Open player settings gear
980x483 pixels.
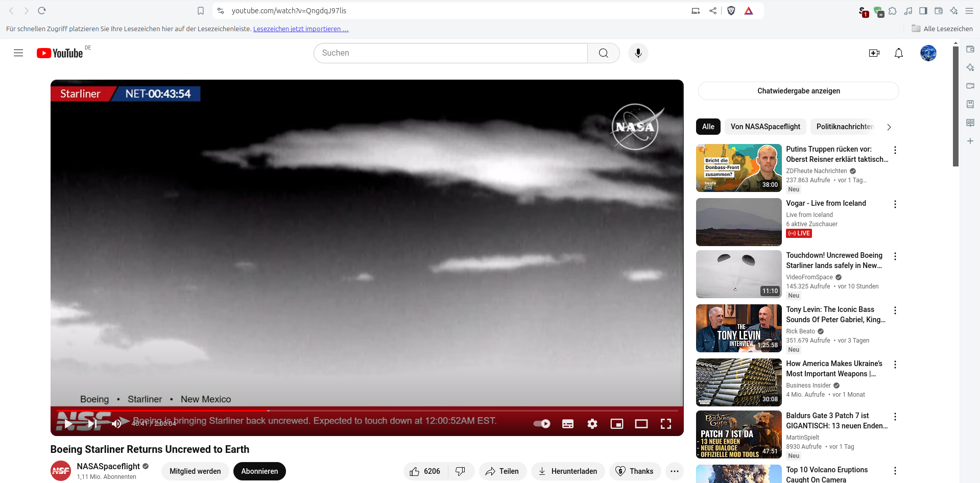(592, 424)
